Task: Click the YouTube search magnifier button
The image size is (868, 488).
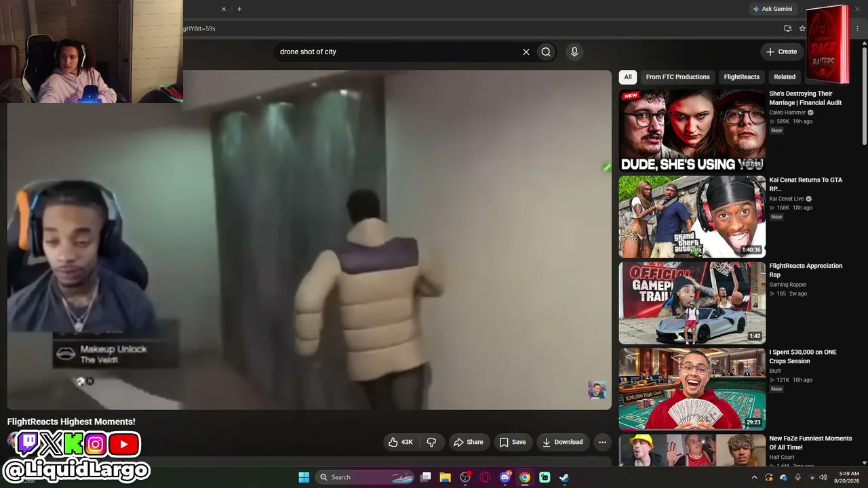Action: click(546, 52)
